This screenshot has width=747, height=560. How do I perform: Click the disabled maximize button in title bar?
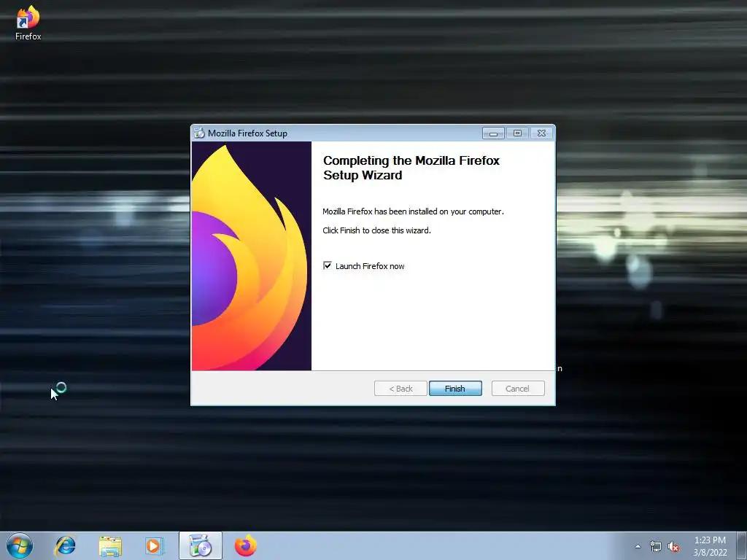tap(517, 133)
